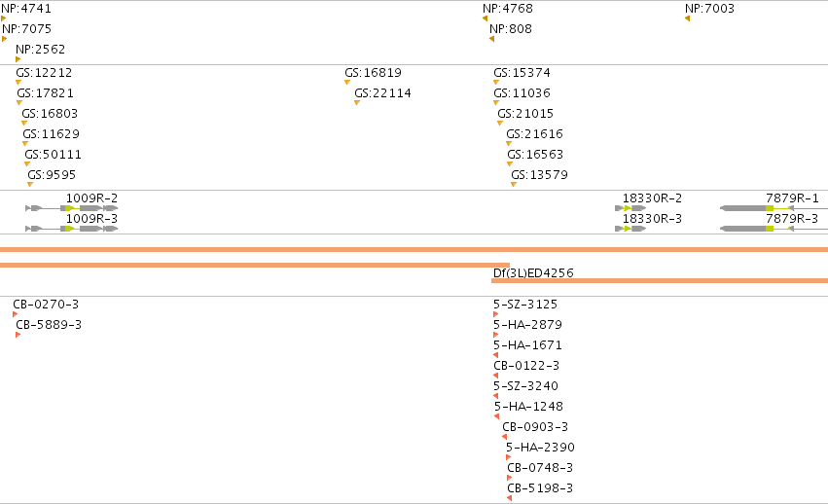Select the 7879R-3 gene model glyph

click(774, 229)
